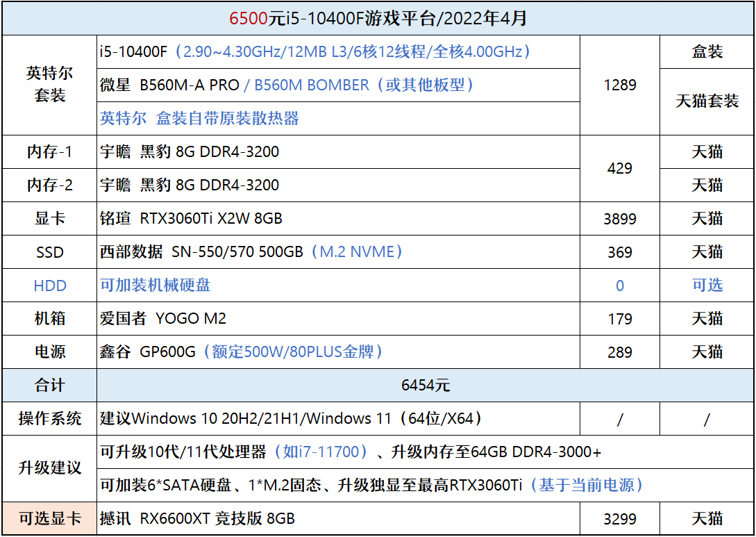This screenshot has height=537, width=756.
Task: Select the 可选显卡 row label
Action: click(50, 519)
